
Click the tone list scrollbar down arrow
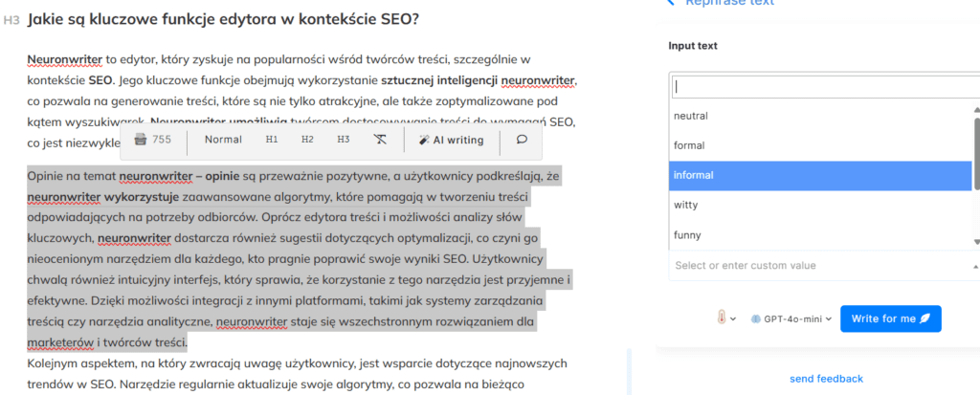tap(976, 243)
